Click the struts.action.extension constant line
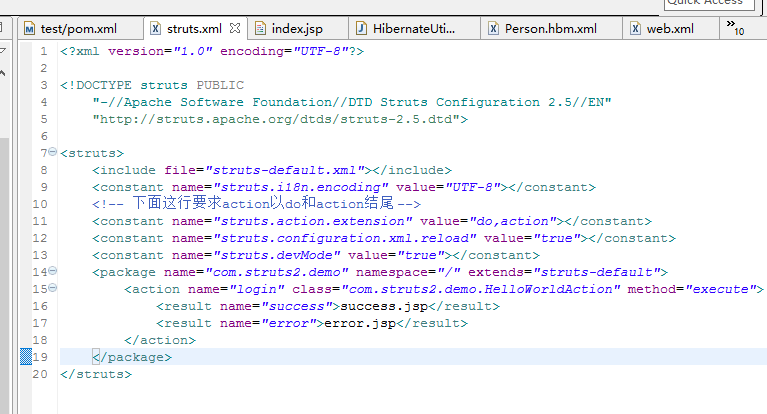 point(372,221)
